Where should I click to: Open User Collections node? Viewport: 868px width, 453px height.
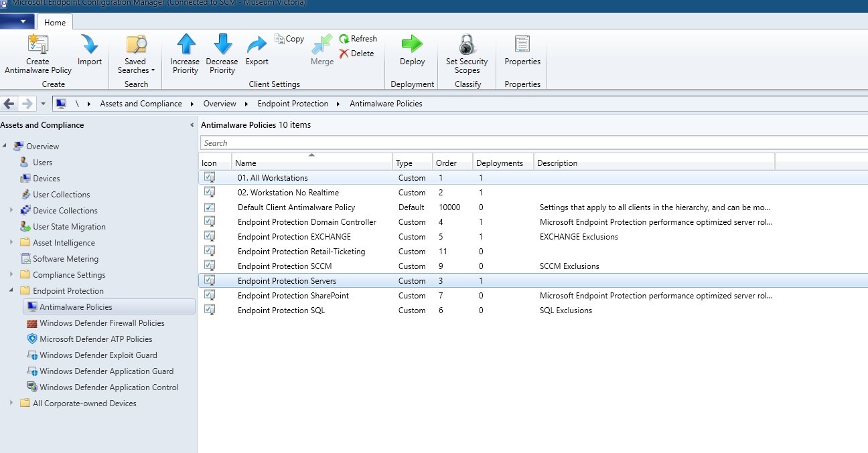[x=61, y=195]
